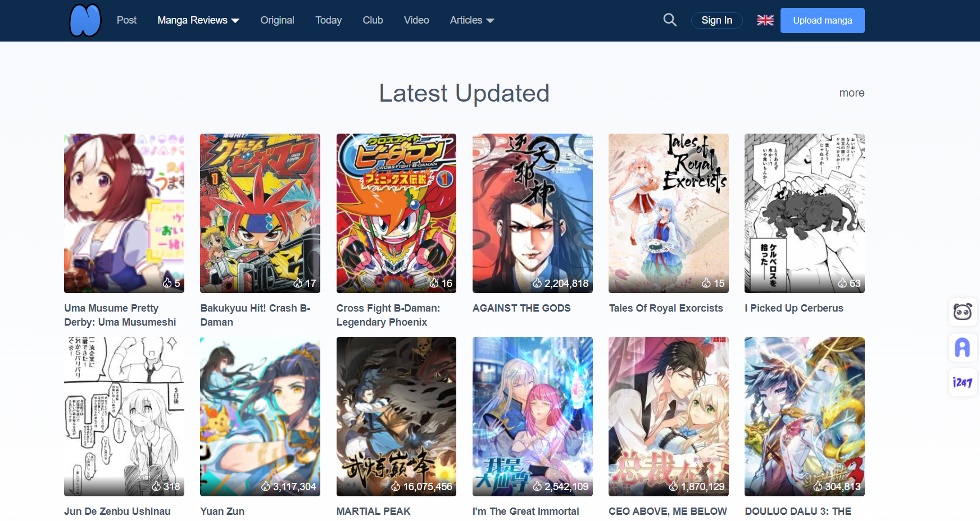Click flame icon beside 3,117,304 views
980x521 pixels.
coord(266,486)
